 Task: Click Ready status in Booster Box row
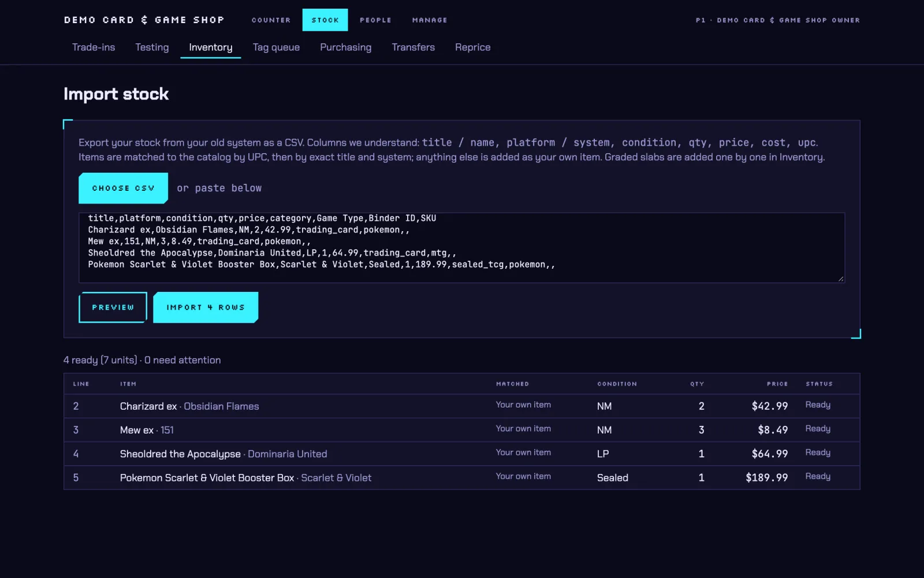(x=818, y=476)
